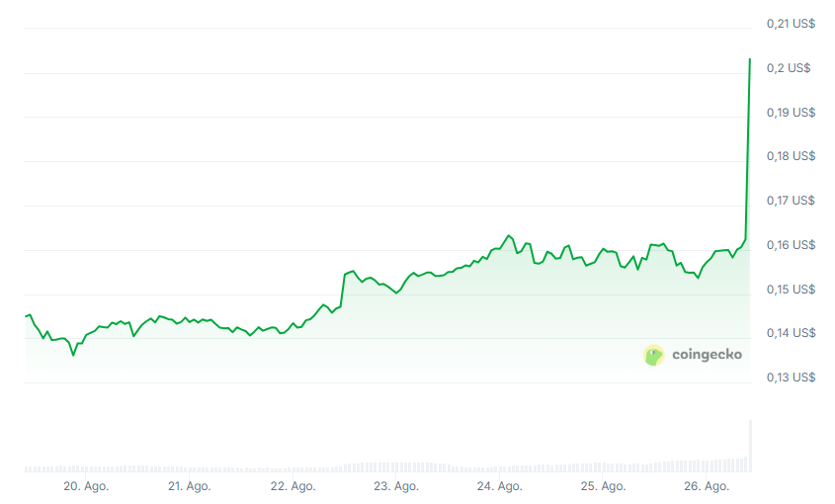
Task: Click the 0,13 US$ price label
Action: 791,378
